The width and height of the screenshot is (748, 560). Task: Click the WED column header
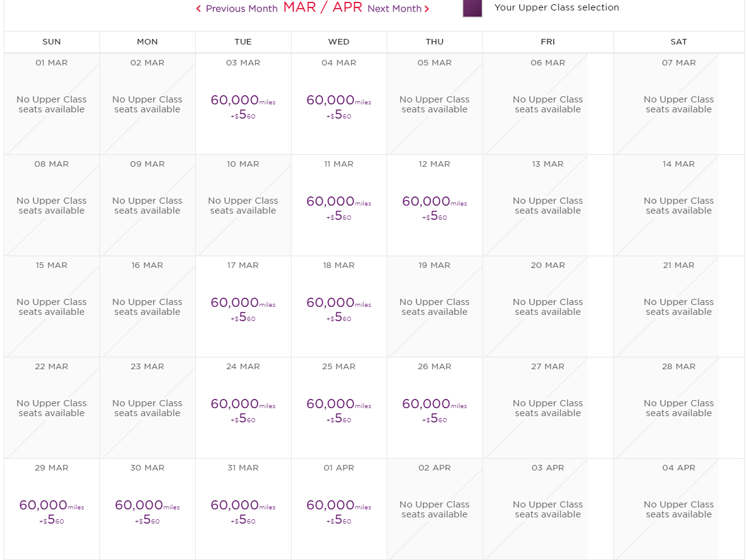click(x=338, y=42)
